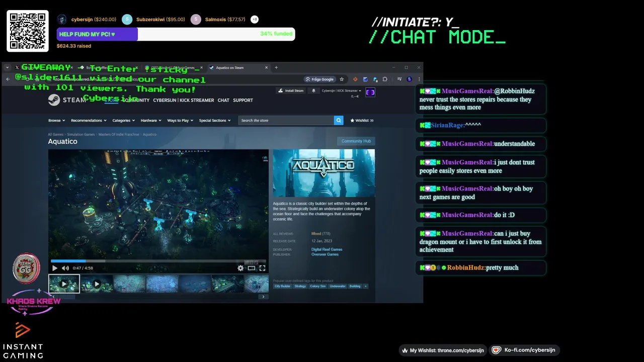Click the donation QR code
The image size is (644, 362).
(28, 31)
